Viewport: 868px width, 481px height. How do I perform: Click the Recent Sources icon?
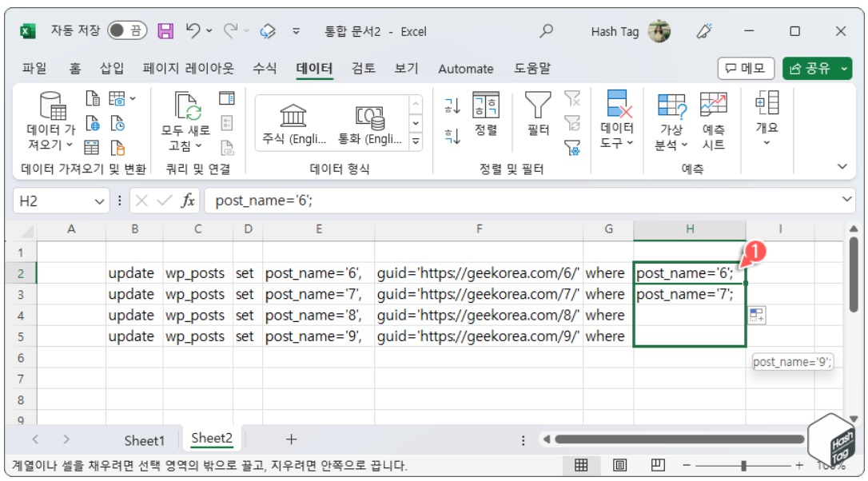tap(117, 123)
